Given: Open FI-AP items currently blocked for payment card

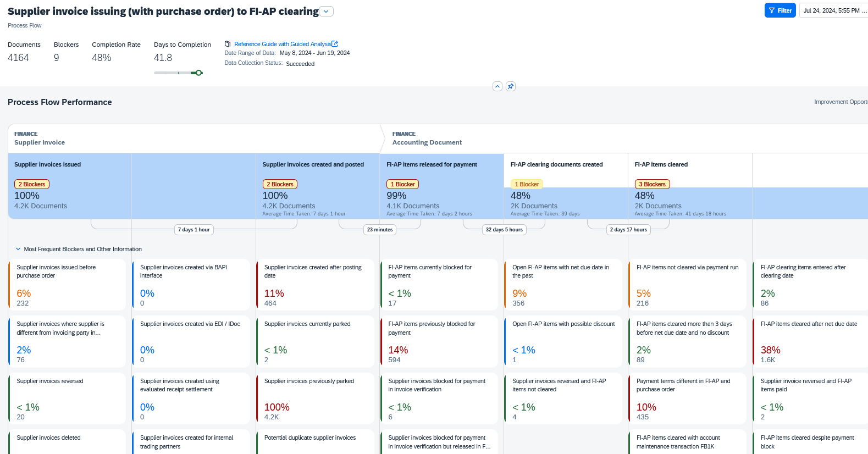Looking at the screenshot, I should click(439, 285).
